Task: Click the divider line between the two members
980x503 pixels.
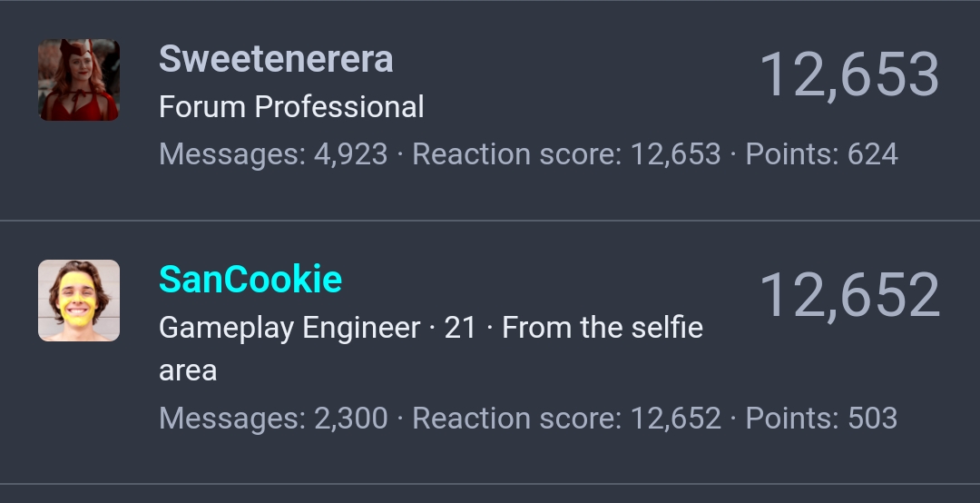Action: [x=490, y=221]
